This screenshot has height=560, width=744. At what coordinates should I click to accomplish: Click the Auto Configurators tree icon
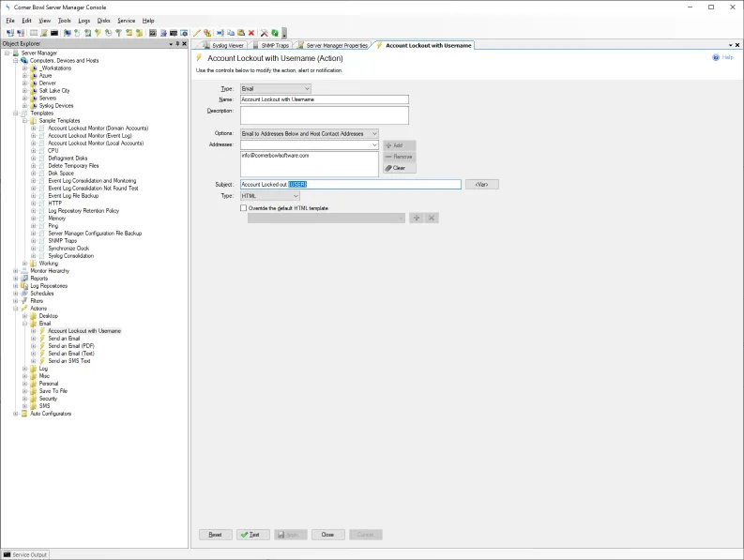click(24, 414)
